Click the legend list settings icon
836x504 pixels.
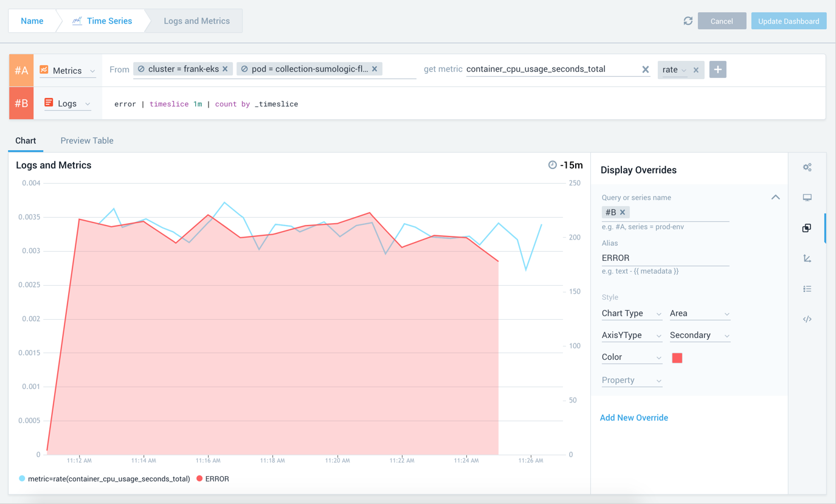pos(807,289)
